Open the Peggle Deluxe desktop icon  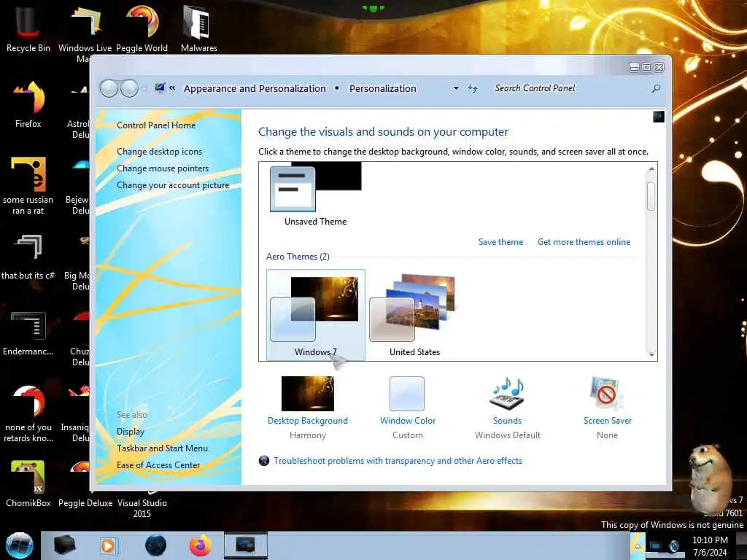pyautogui.click(x=85, y=503)
